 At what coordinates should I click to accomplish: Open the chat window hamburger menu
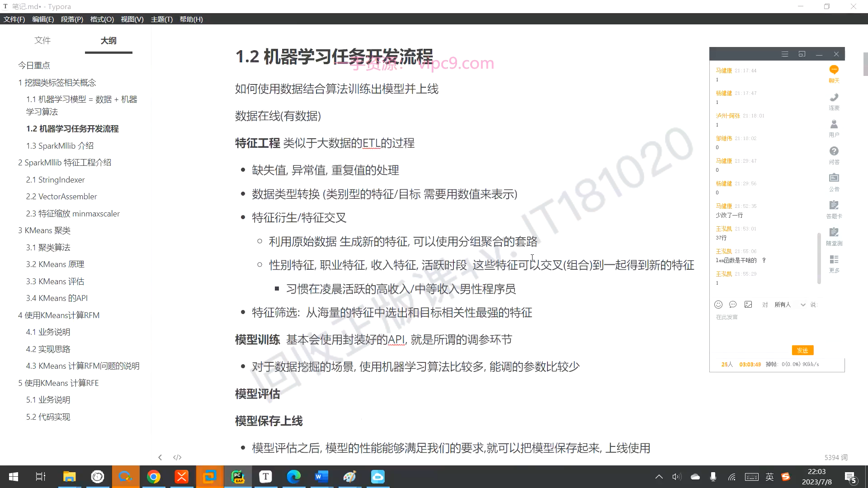(785, 54)
